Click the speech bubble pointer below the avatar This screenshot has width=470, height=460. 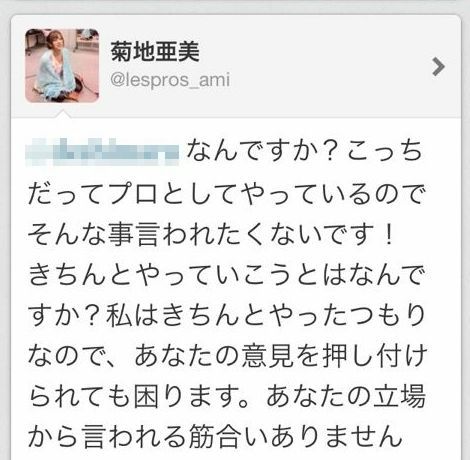(x=63, y=114)
